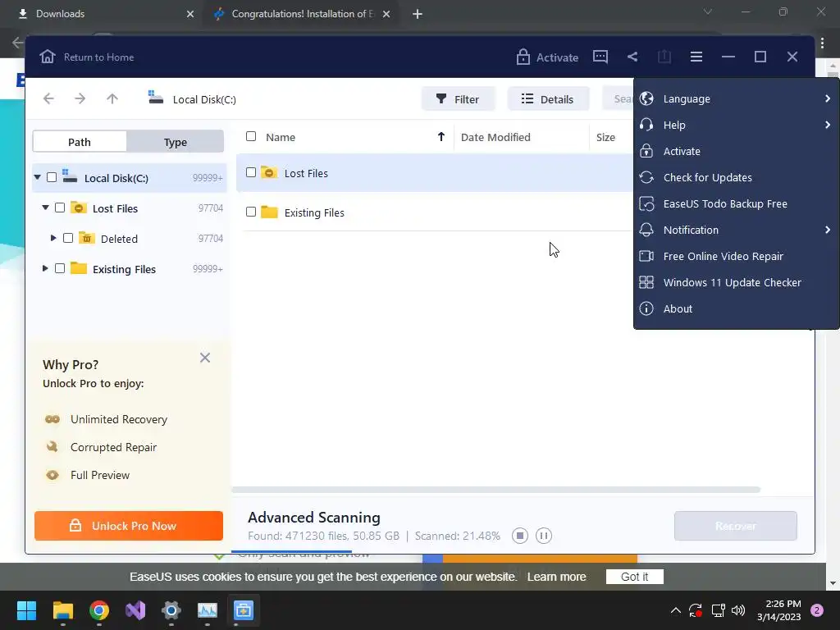The image size is (840, 630).
Task: Expand the Notification submenu arrow
Action: click(827, 230)
